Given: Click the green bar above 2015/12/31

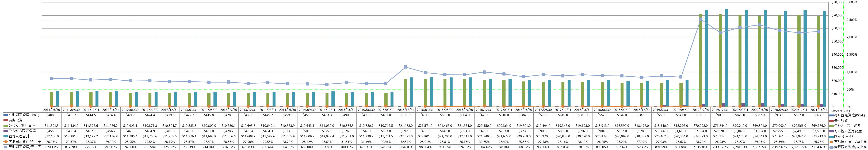Looking at the screenshot, I should (x=406, y=93).
